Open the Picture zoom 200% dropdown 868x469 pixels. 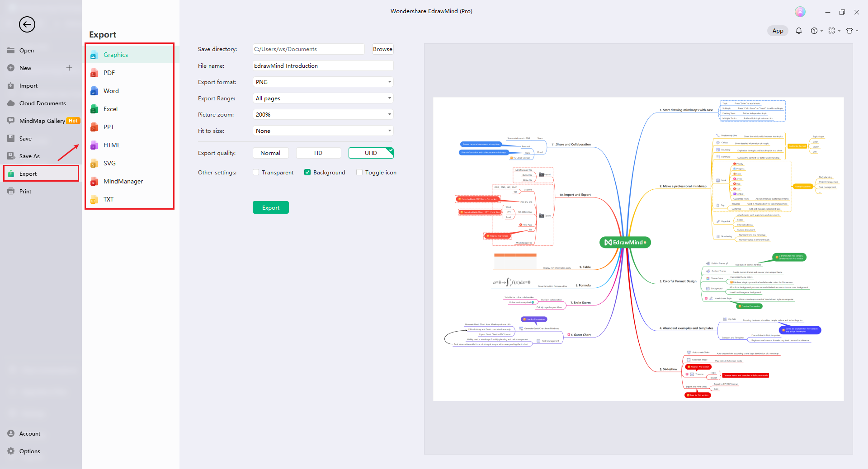click(323, 114)
